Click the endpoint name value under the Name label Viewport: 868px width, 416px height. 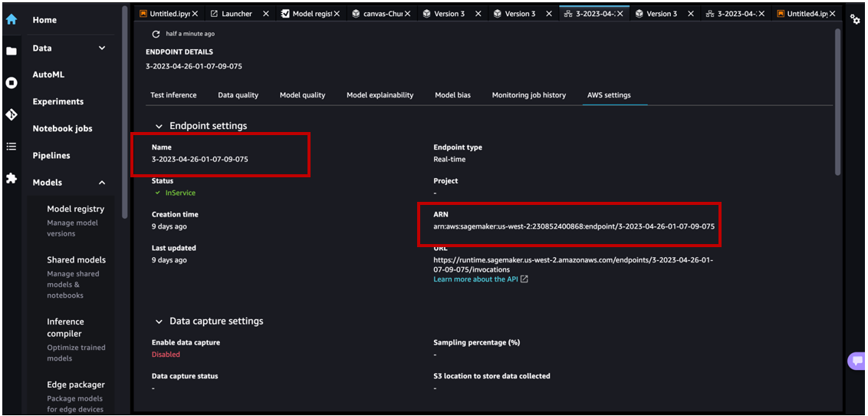[x=200, y=159]
